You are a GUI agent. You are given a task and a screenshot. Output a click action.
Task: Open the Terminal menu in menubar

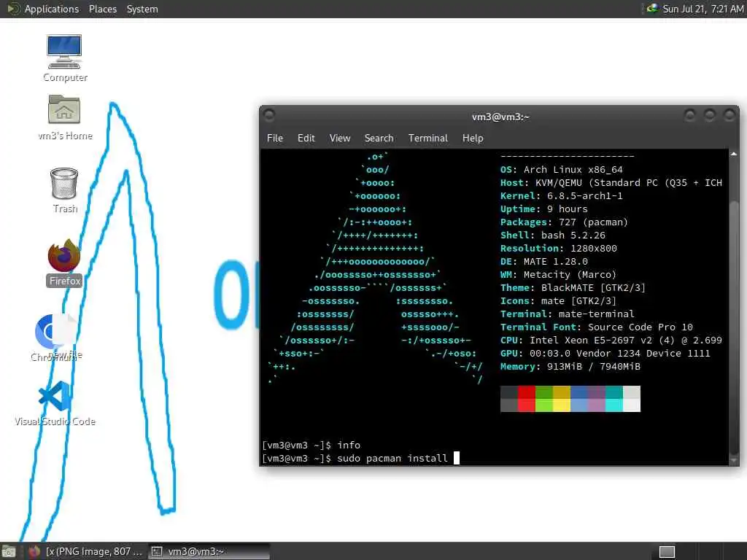[427, 138]
